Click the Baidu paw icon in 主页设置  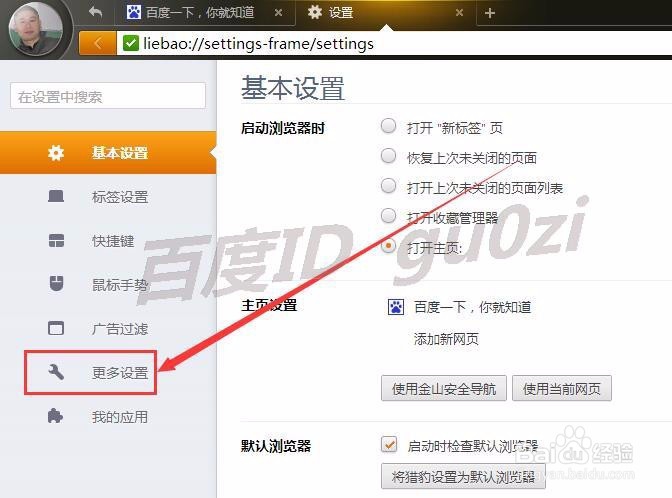(396, 307)
